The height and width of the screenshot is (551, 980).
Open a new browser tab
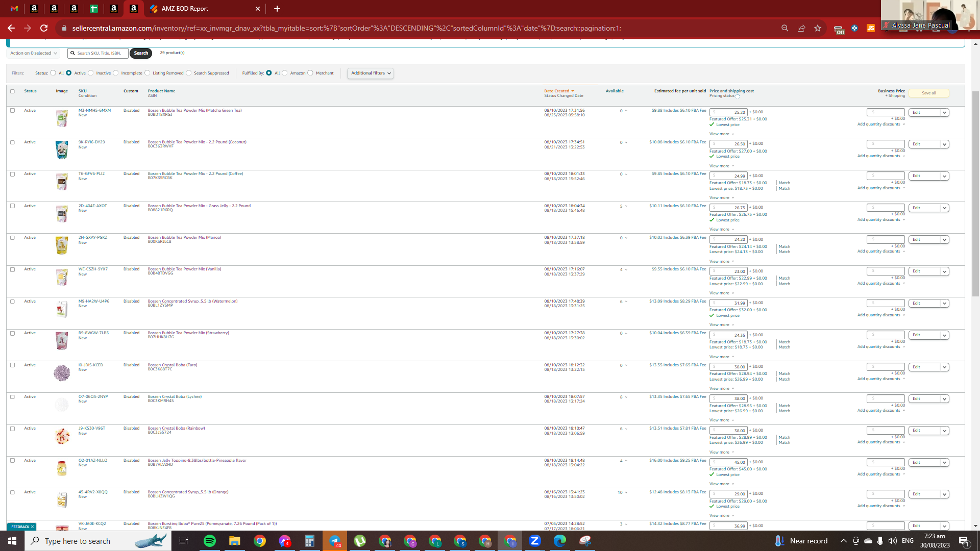[277, 9]
